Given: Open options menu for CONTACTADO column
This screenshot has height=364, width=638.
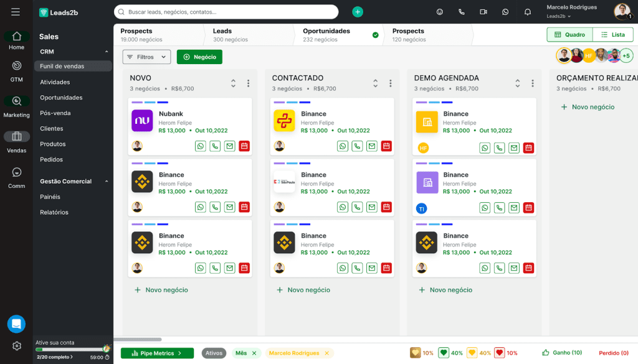Looking at the screenshot, I should pos(390,83).
